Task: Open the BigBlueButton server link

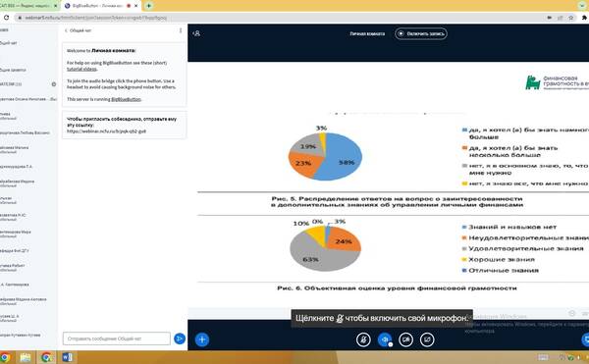Action: click(126, 99)
